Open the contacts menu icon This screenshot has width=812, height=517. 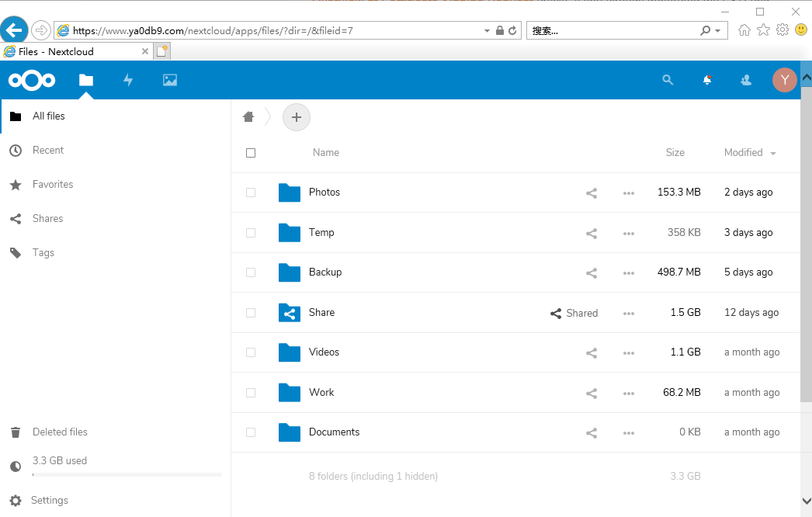click(x=746, y=80)
